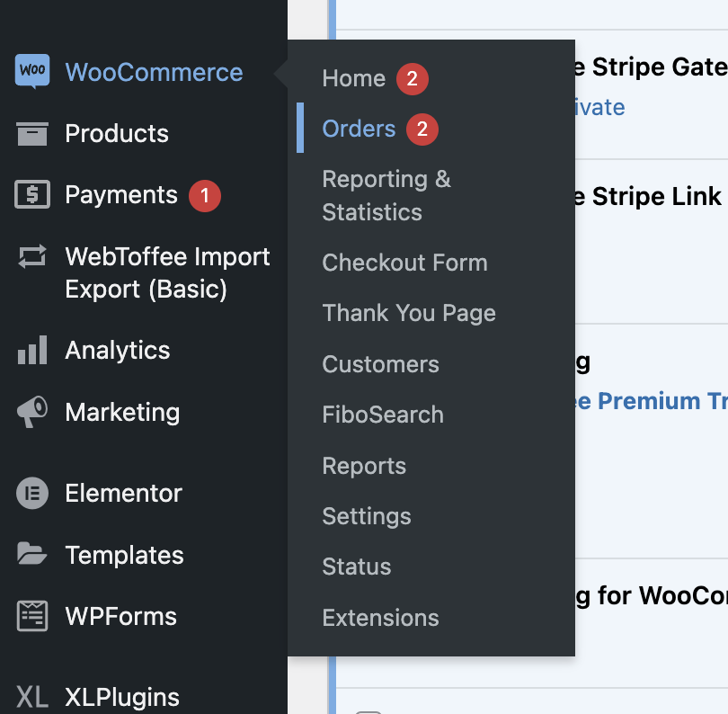Image resolution: width=728 pixels, height=714 pixels.
Task: Click the WebToffee Import Export arrows icon
Action: tap(32, 258)
